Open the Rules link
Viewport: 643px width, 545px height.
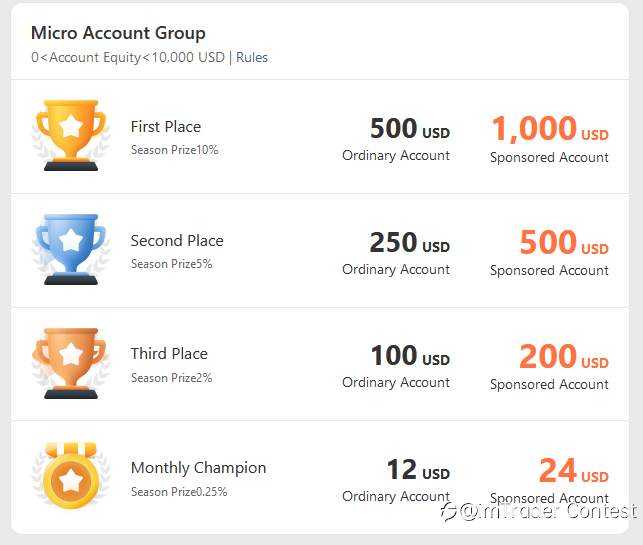(x=252, y=57)
